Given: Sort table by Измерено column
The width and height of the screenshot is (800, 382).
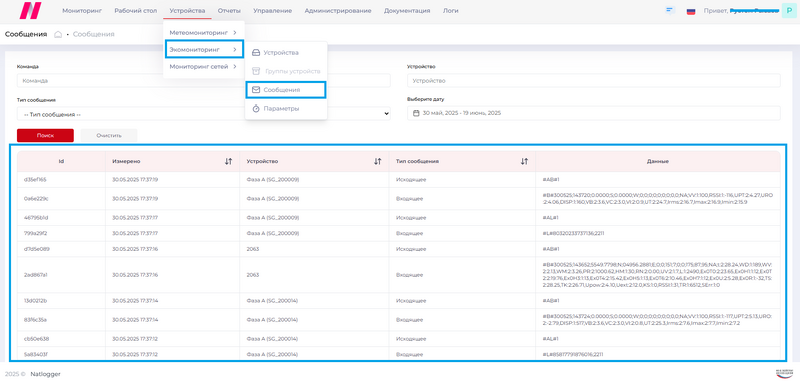Looking at the screenshot, I should [228, 161].
